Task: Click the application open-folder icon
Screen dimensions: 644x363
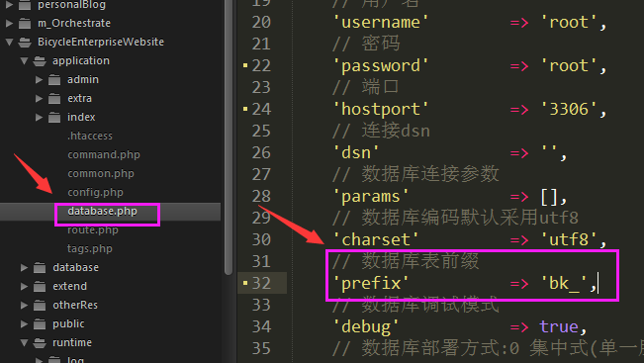Action: 40,61
